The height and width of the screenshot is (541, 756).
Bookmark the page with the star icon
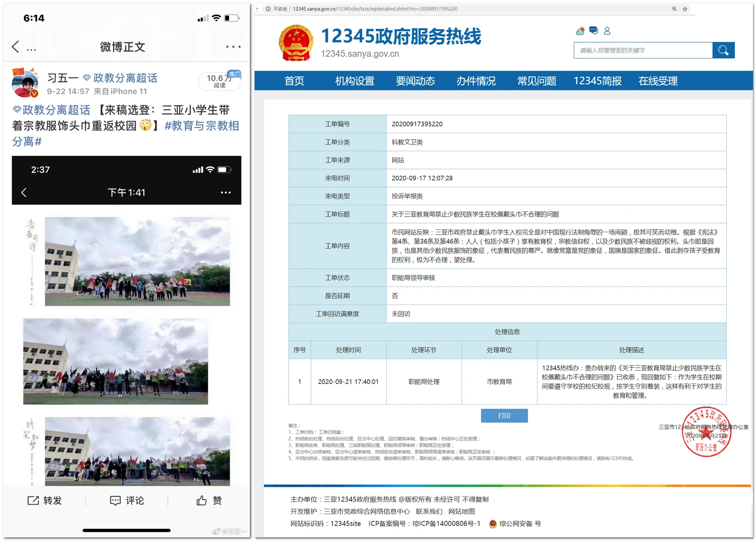(x=685, y=9)
